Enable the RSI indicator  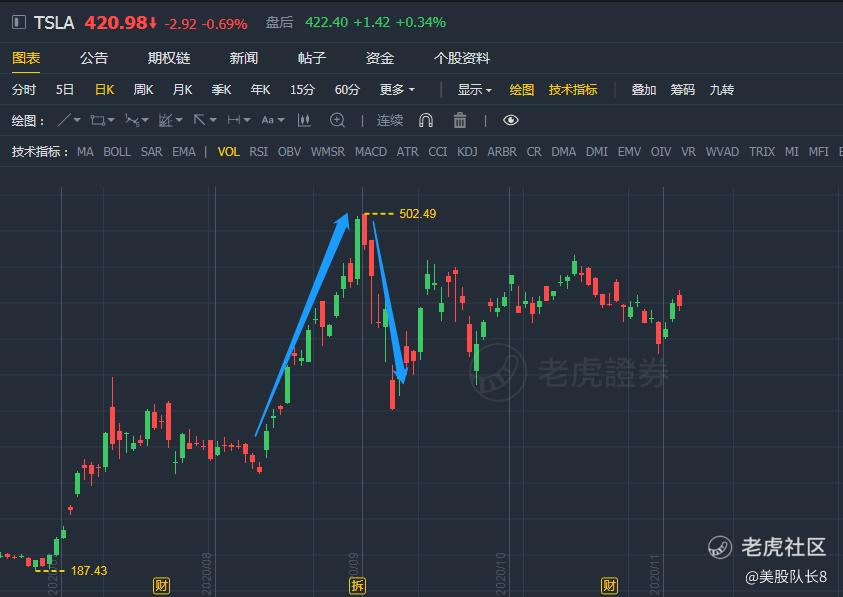click(259, 152)
